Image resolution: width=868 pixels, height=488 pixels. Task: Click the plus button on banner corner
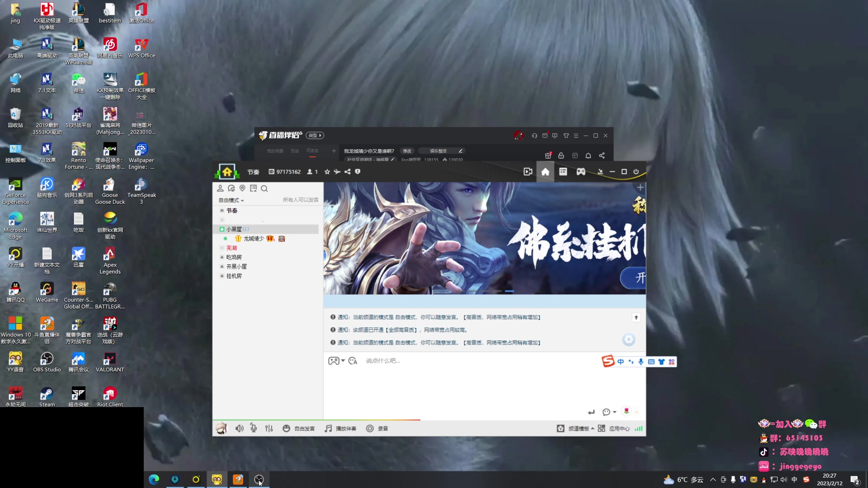(640, 188)
